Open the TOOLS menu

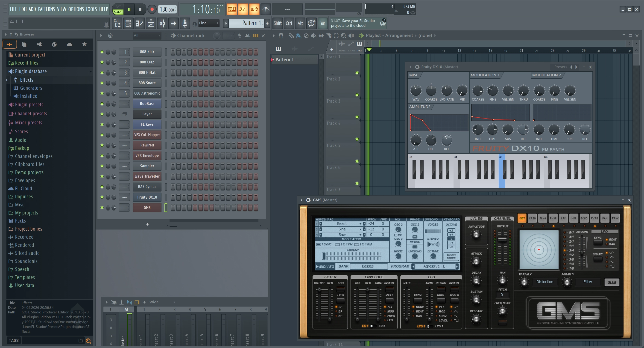pos(91,9)
